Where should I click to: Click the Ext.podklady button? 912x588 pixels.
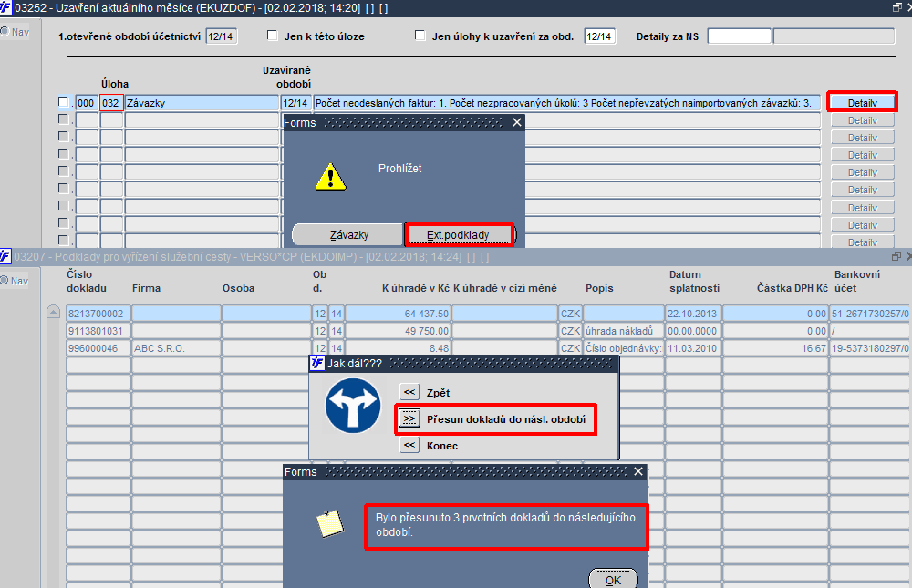pos(459,235)
